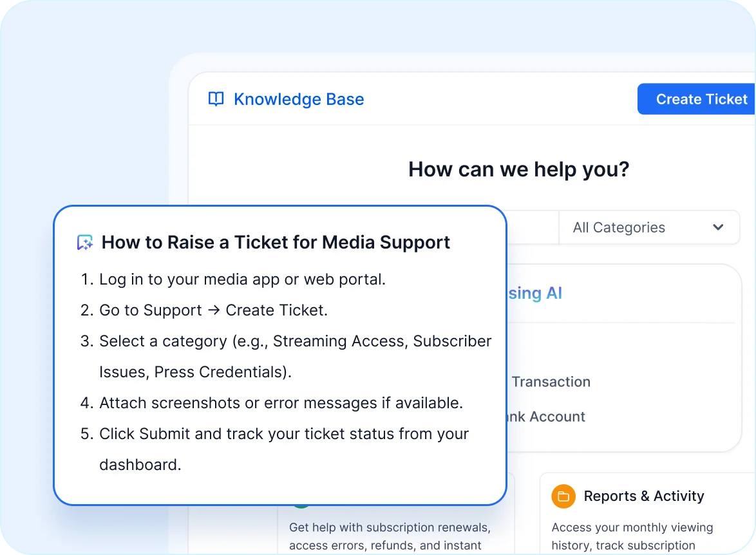756x555 pixels.
Task: Select the Transaction help topic
Action: pos(551,382)
